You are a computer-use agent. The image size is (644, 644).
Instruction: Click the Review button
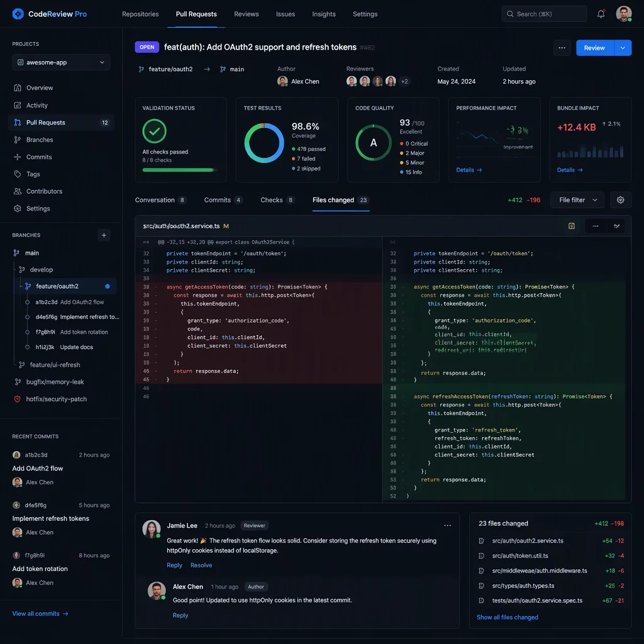point(594,48)
